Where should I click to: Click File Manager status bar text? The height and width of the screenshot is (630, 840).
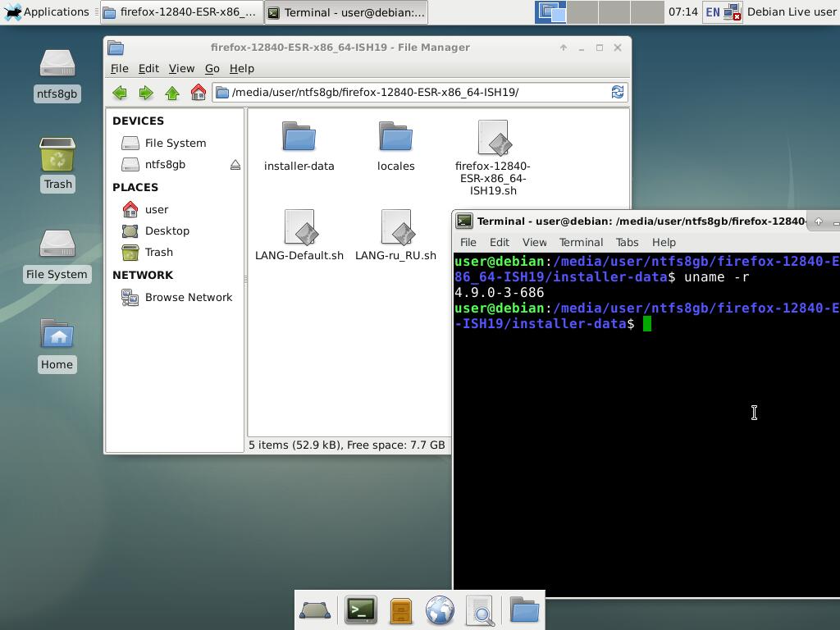[x=347, y=445]
